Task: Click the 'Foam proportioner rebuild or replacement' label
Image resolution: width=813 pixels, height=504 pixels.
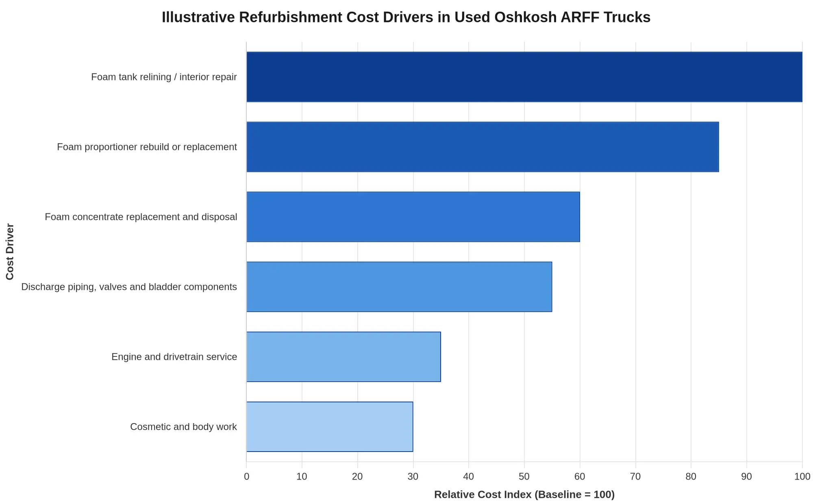Action: click(x=147, y=147)
